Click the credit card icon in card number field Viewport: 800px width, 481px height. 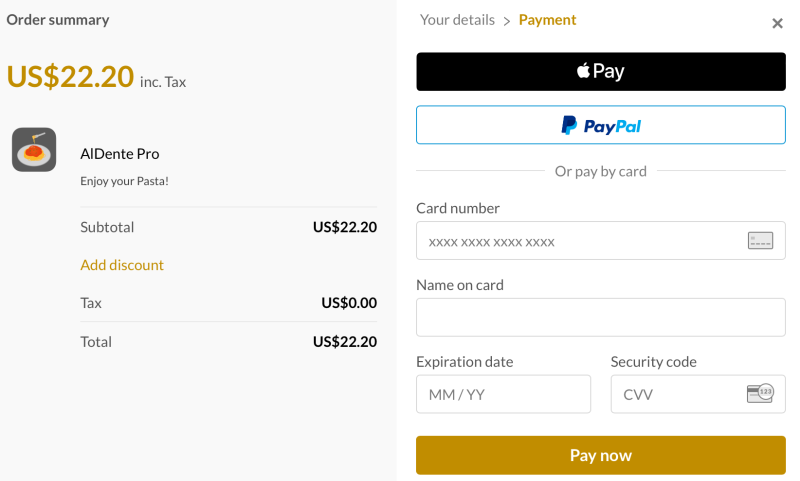[x=760, y=241]
